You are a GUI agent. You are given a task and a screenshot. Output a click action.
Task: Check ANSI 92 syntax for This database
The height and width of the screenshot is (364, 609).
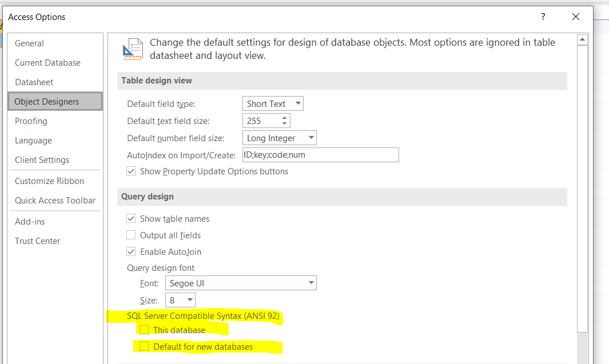[144, 330]
